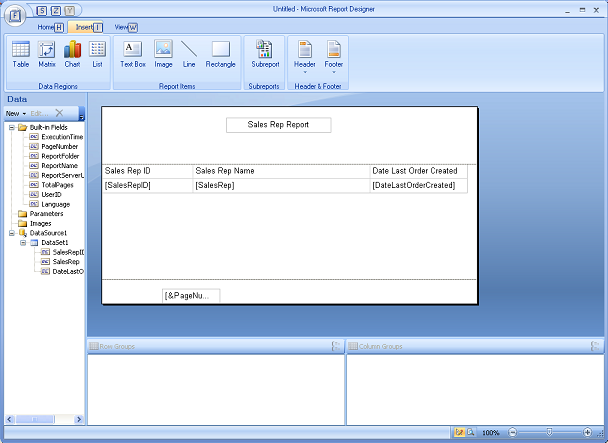The image size is (608, 443).
Task: Click Data pane scroll left arrow
Action: point(10,419)
